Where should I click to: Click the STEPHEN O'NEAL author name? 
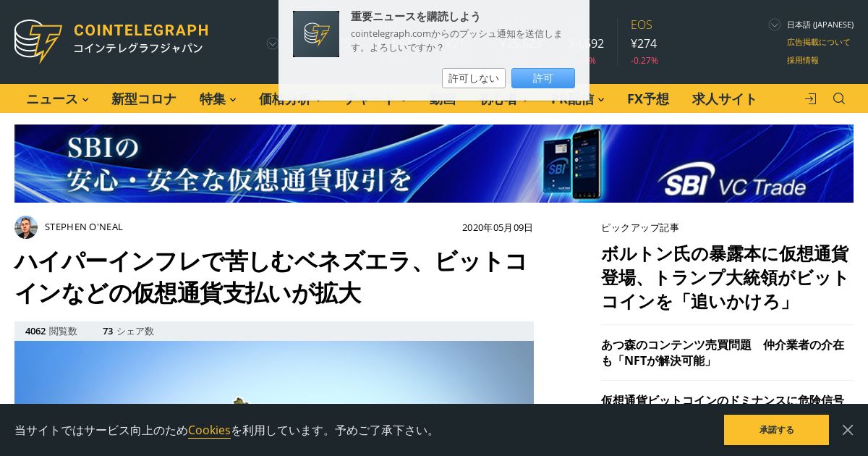tap(84, 227)
